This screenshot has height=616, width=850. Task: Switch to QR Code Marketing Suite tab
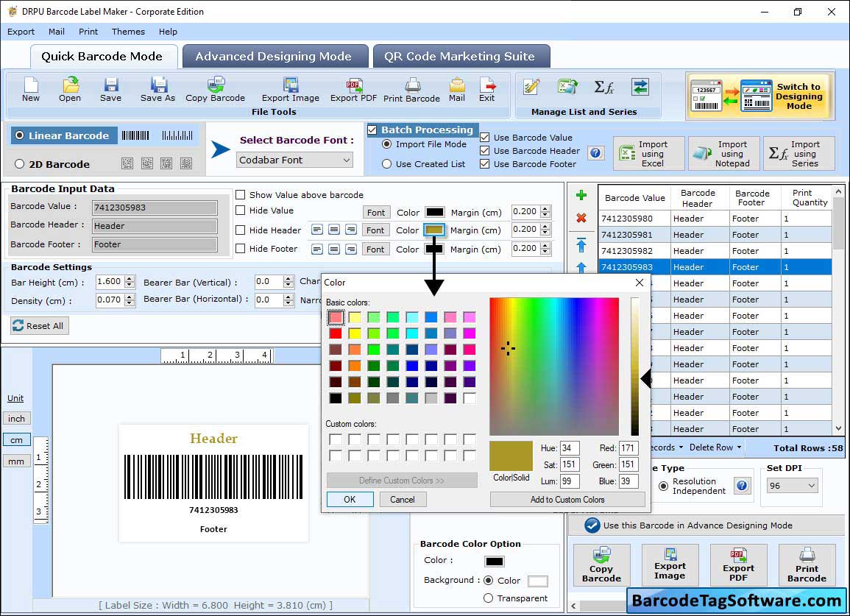(461, 57)
